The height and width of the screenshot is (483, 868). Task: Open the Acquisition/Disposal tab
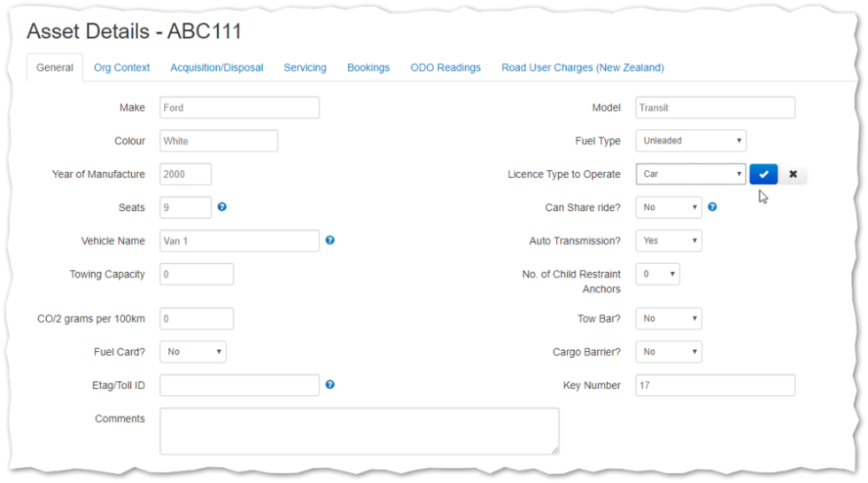[216, 67]
